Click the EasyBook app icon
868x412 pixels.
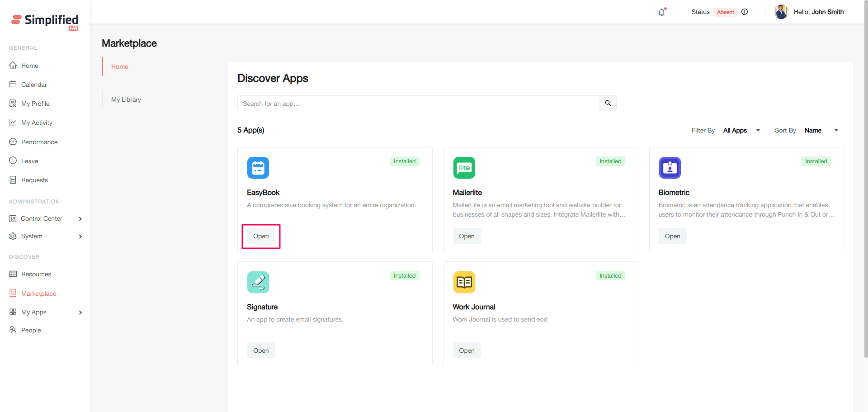[258, 168]
